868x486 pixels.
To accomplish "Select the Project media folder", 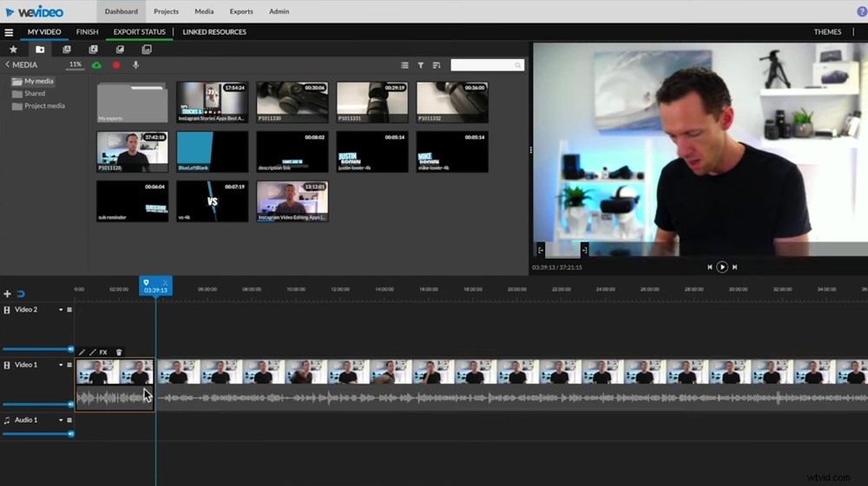I will [x=39, y=106].
